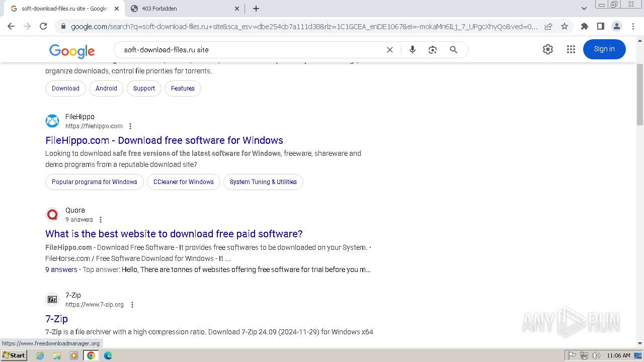644x362 pixels.
Task: Click the Chrome forward arrow
Action: tap(27, 26)
